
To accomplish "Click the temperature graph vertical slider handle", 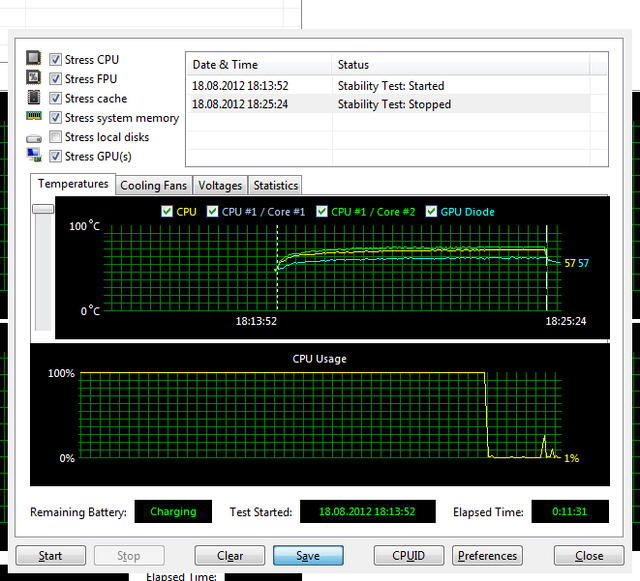I will point(43,209).
